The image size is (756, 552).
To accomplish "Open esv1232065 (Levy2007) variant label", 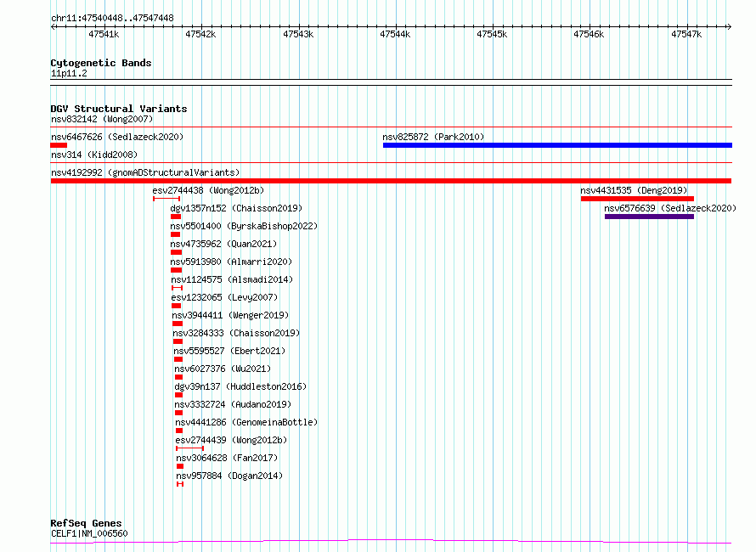I will [x=225, y=297].
